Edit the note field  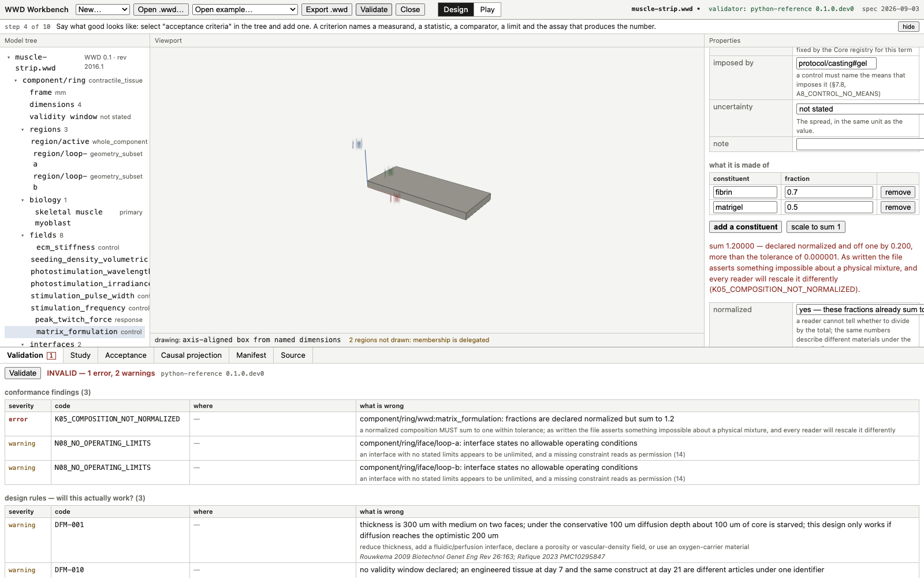(860, 144)
